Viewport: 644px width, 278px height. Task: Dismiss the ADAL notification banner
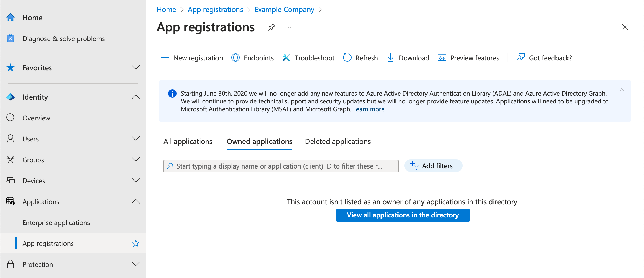click(x=622, y=90)
